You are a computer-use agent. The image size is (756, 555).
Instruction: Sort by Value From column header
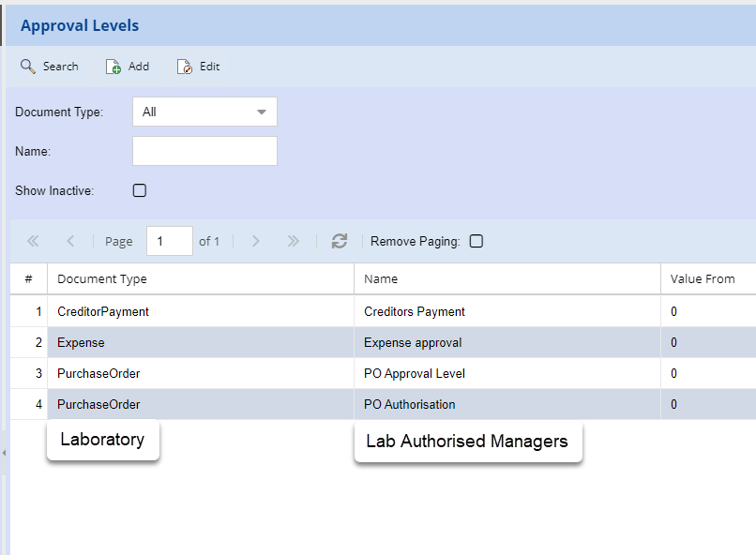click(703, 278)
